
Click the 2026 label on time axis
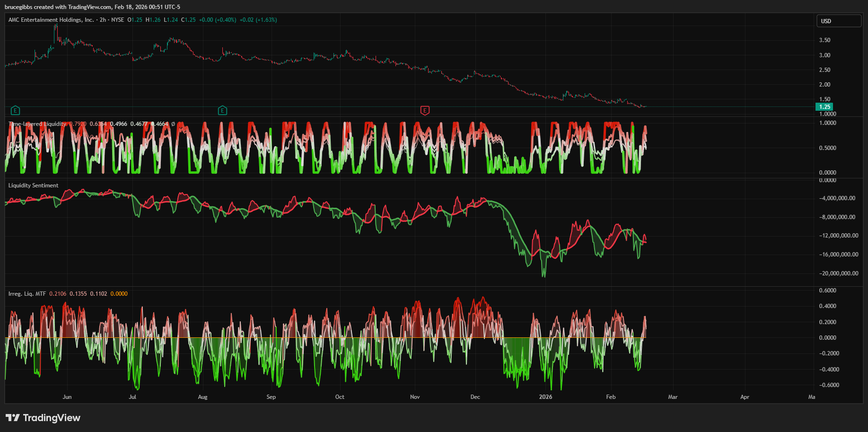pos(545,397)
